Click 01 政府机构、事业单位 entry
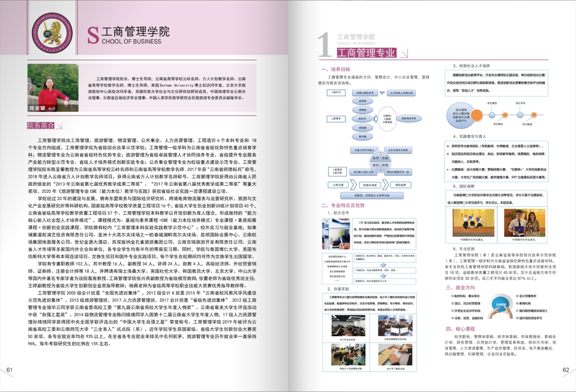Screen dimensions: 576x392 (465, 296)
